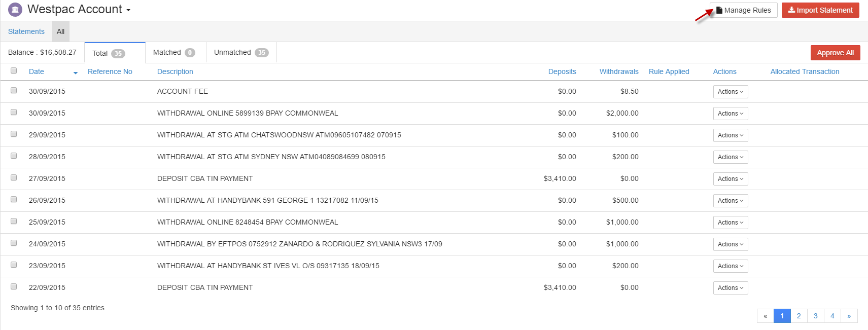Sort by Withdrawals column
The width and height of the screenshot is (868, 330).
[619, 71]
